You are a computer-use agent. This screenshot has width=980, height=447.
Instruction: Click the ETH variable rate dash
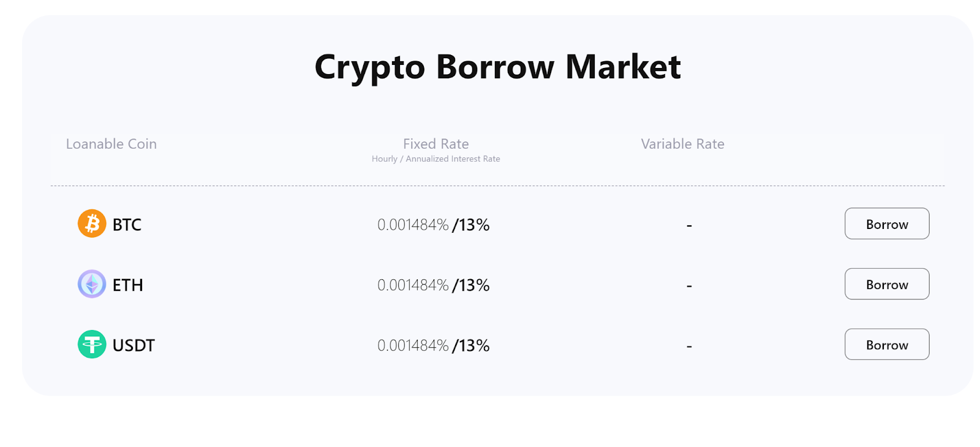(689, 286)
